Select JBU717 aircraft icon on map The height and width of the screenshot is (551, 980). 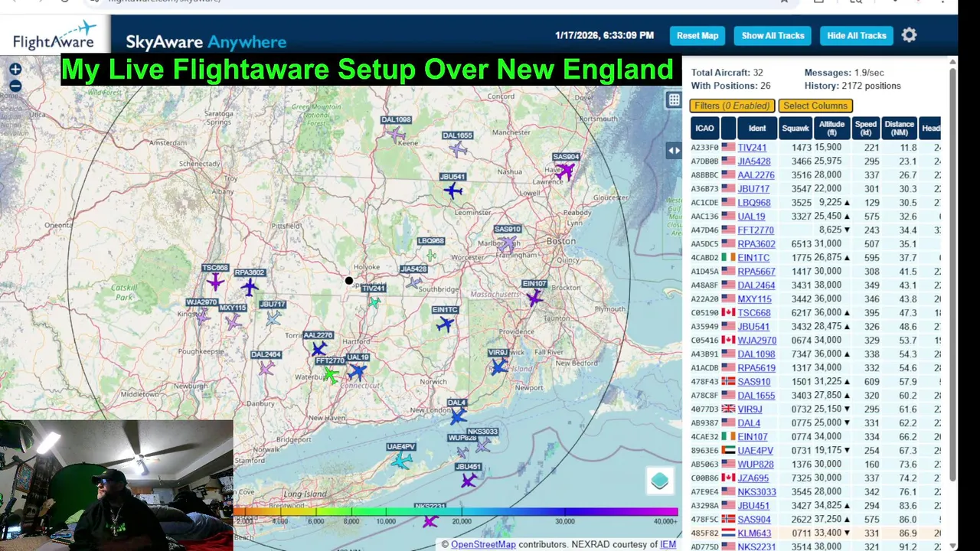click(273, 318)
